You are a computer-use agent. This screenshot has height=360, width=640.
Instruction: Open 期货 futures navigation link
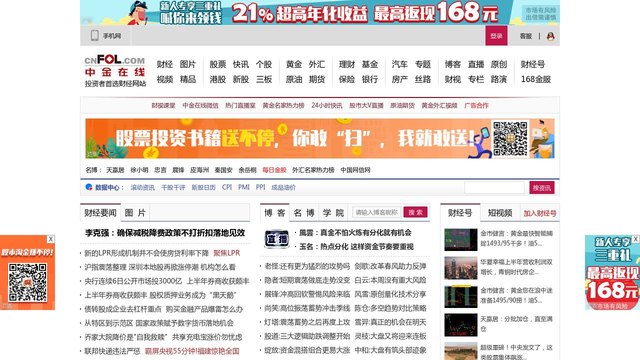tap(317, 79)
